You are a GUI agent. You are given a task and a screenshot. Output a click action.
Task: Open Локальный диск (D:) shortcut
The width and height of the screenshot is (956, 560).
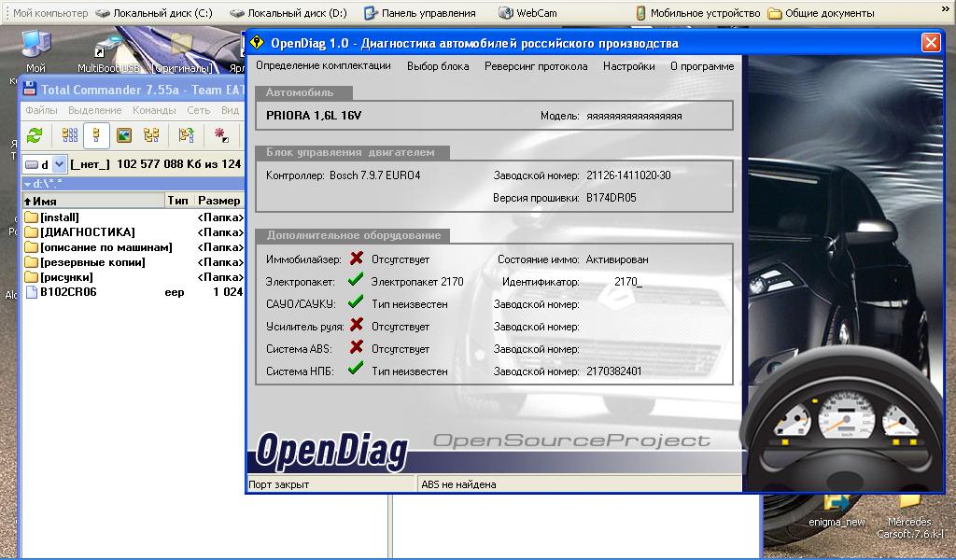tap(289, 13)
